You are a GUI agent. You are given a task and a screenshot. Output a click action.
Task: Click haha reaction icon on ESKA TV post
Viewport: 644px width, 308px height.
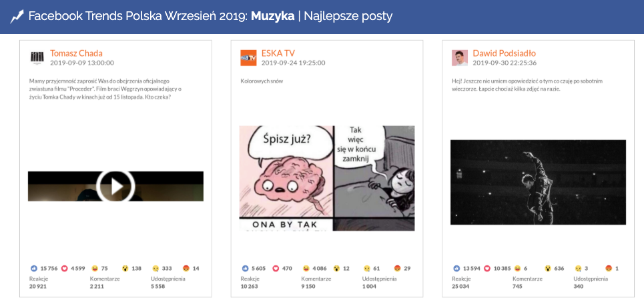306,269
